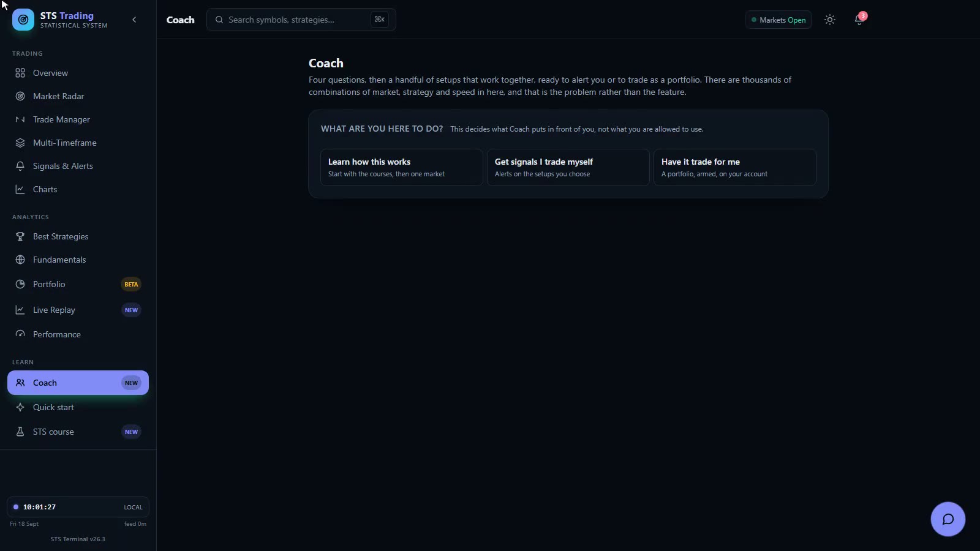
Task: Open Signals & Alerts page
Action: 78,166
